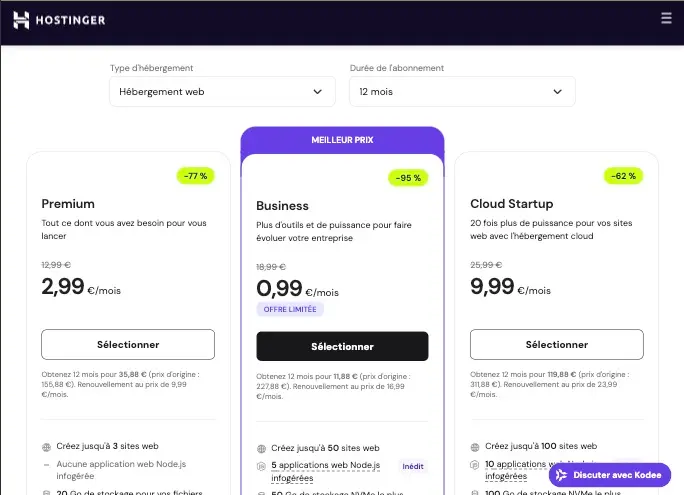This screenshot has height=495, width=684.
Task: Click the Premium plan title
Action: tap(68, 204)
